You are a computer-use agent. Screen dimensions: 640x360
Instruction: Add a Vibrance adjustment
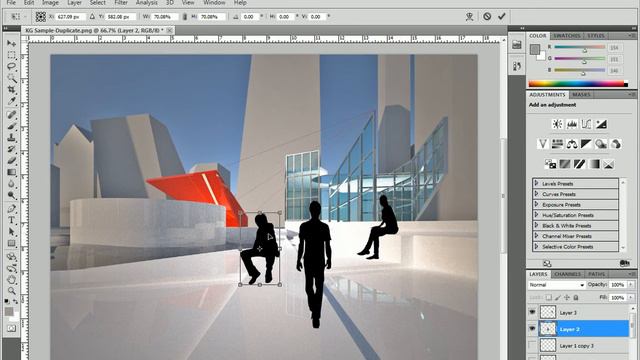[x=542, y=144]
